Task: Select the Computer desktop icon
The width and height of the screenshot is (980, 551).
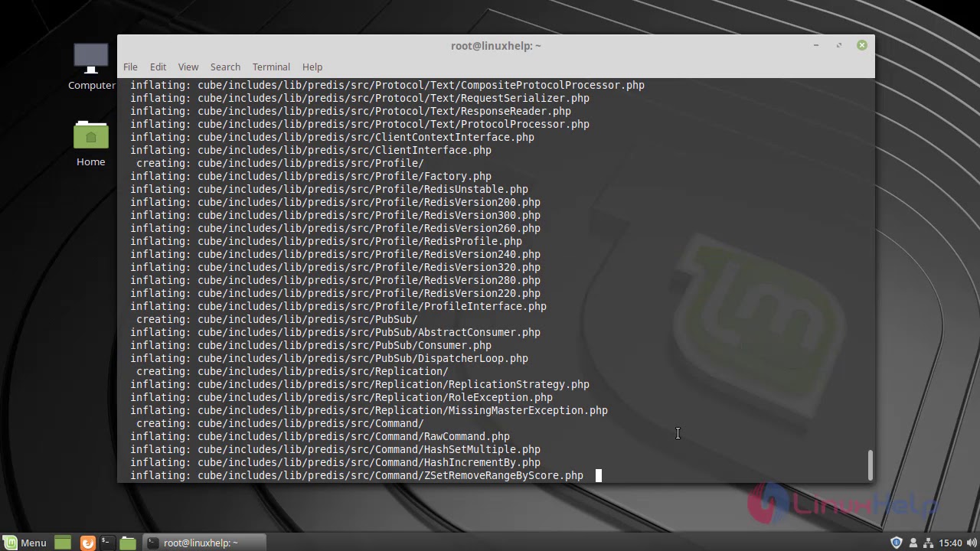Action: click(91, 67)
